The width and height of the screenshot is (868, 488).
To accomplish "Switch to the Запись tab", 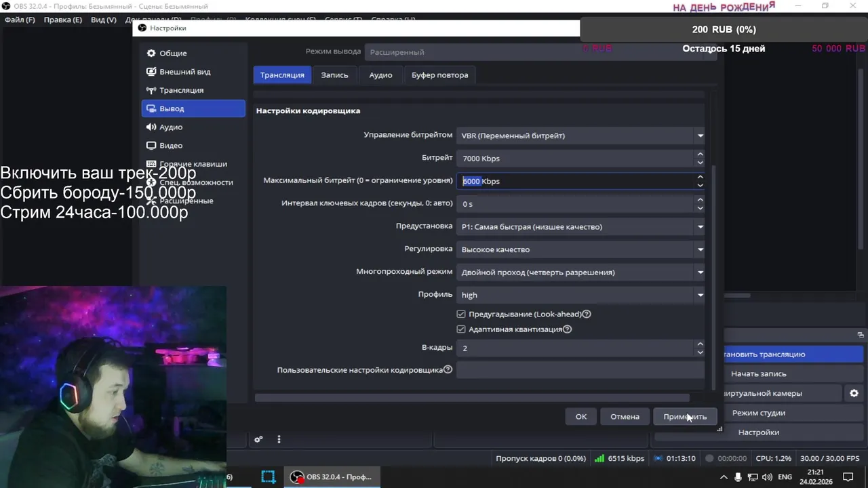I will [334, 75].
